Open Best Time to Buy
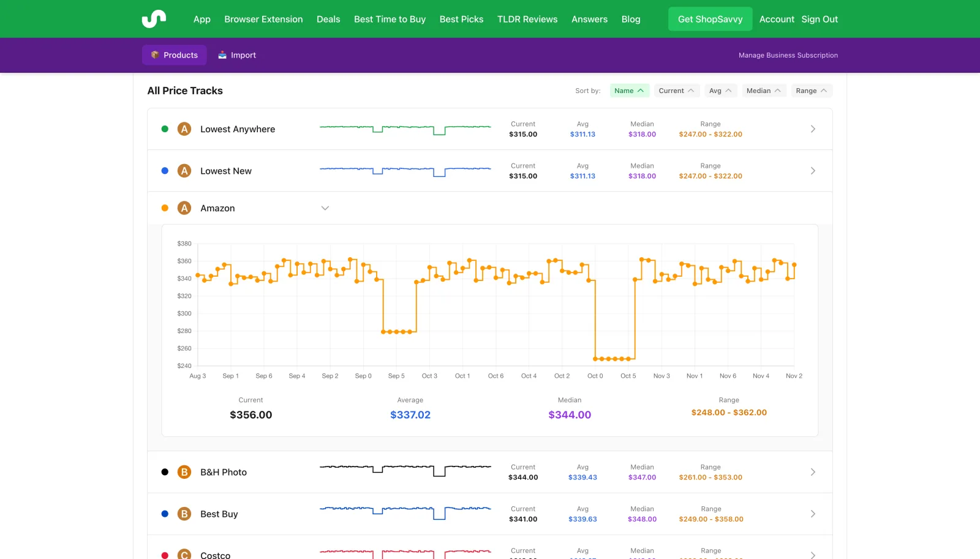Viewport: 980px width, 559px height. coord(390,19)
